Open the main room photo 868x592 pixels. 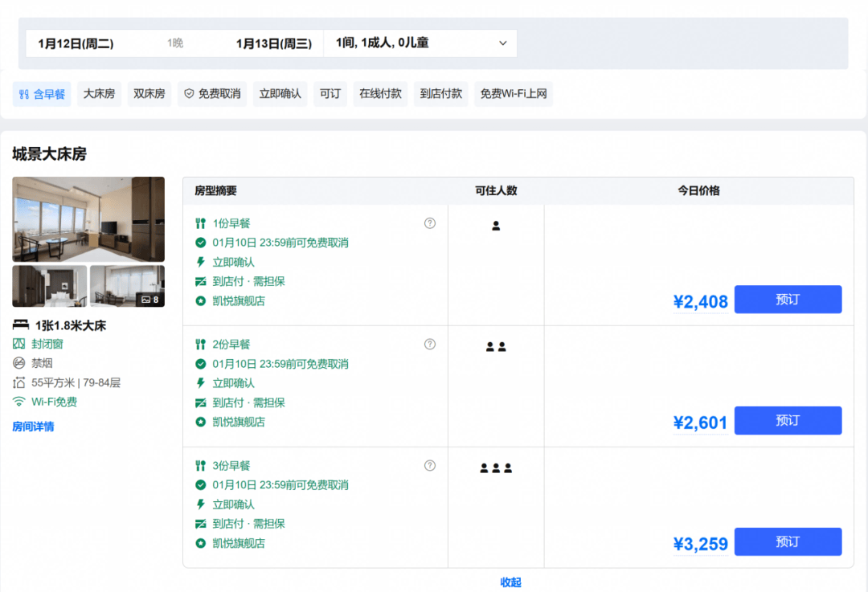tap(88, 219)
